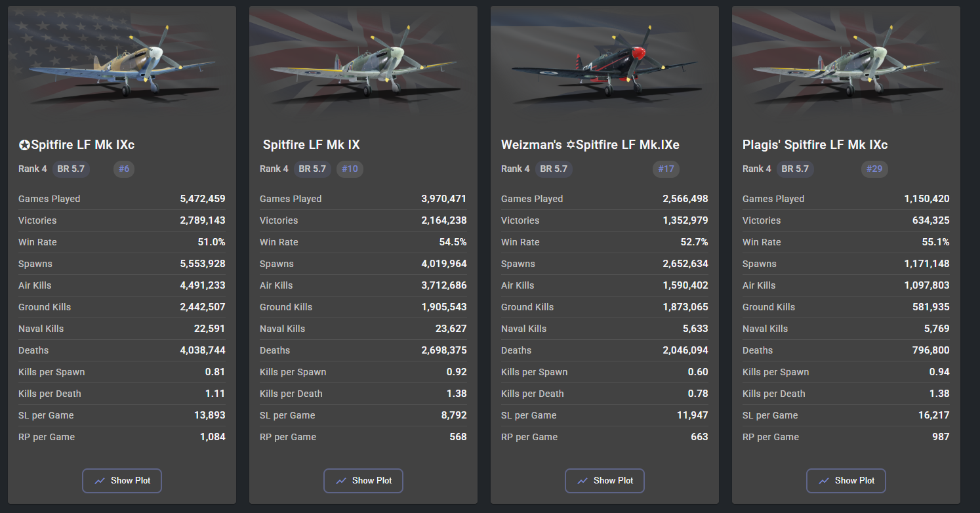This screenshot has width=980, height=513.
Task: Open the Plagis' Spitfire LF Mk IXc title
Action: point(815,145)
